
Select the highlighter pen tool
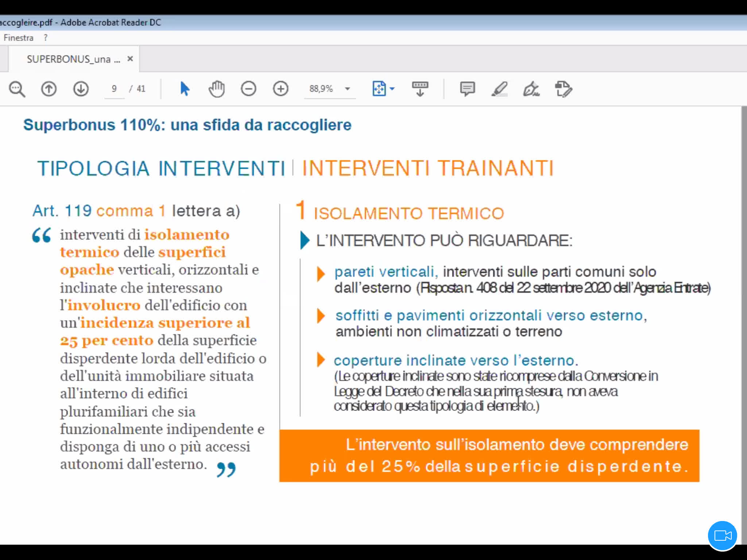499,89
